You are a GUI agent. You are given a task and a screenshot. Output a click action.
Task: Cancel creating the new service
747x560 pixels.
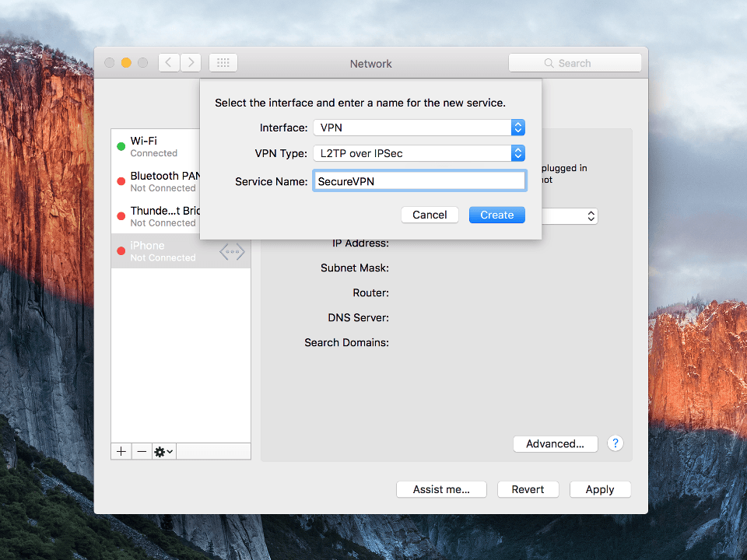(430, 215)
